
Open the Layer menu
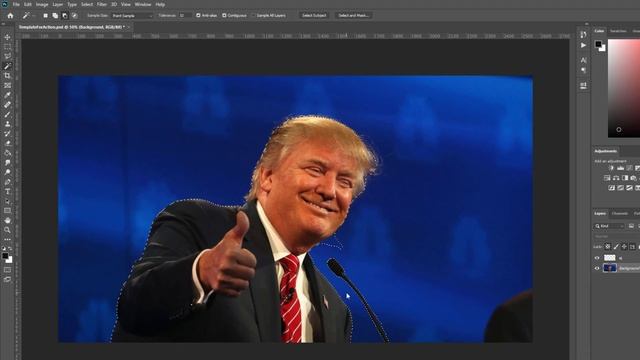[x=58, y=4]
